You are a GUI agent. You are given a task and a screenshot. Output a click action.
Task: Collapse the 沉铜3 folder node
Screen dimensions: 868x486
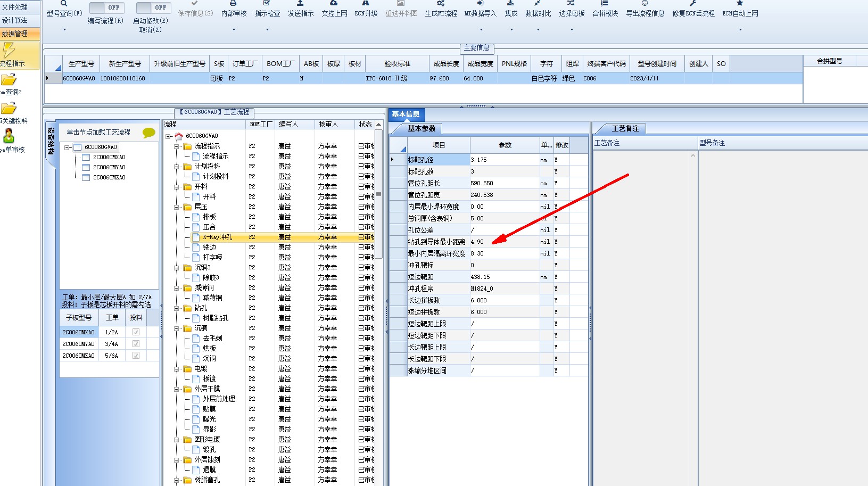click(177, 268)
